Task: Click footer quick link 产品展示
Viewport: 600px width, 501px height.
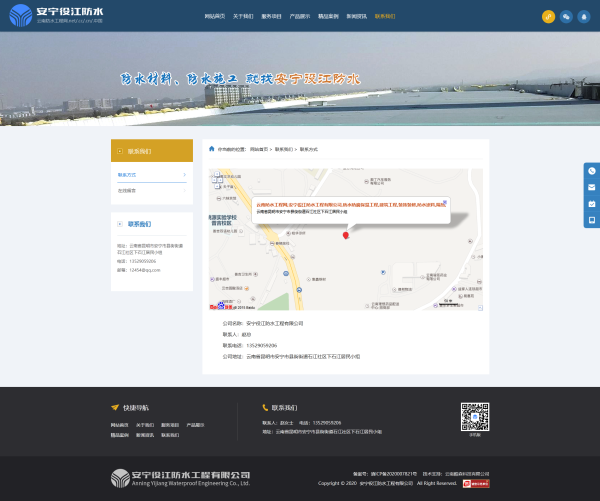Action: click(196, 425)
